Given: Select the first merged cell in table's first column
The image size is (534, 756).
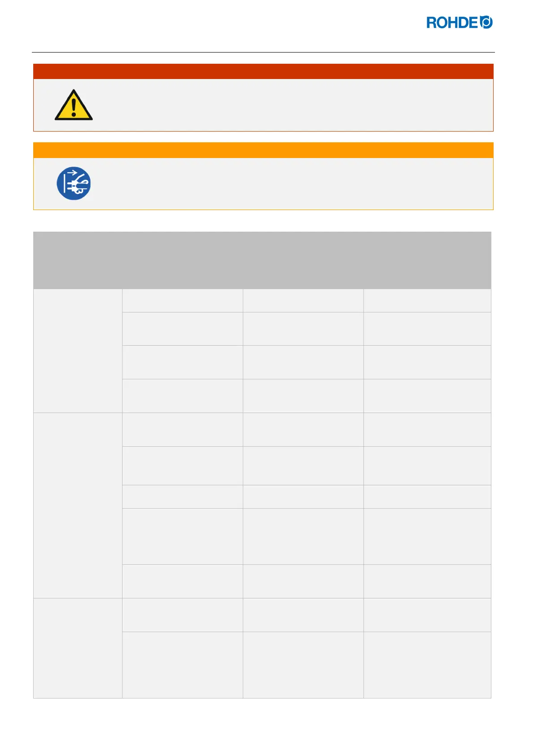Looking at the screenshot, I should point(78,351).
